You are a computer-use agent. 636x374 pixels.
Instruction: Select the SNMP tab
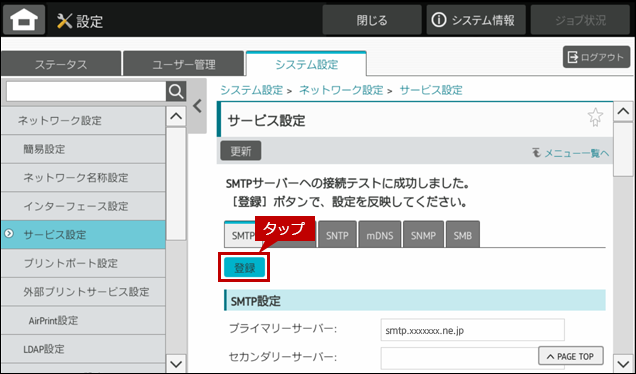[x=423, y=235]
